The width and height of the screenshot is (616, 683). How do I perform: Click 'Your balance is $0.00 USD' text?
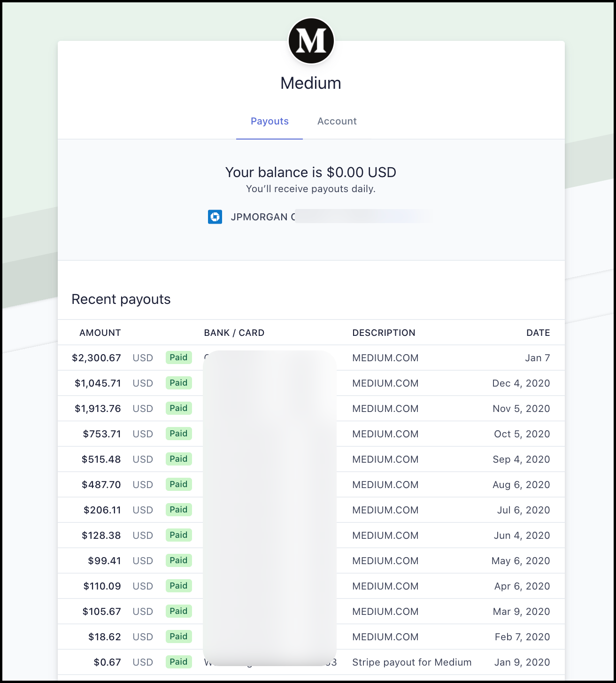click(x=311, y=172)
